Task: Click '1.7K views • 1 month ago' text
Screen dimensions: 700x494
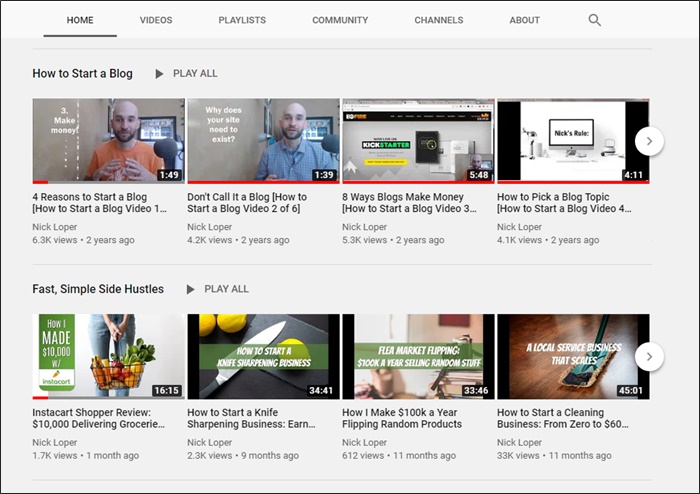Action: point(86,456)
